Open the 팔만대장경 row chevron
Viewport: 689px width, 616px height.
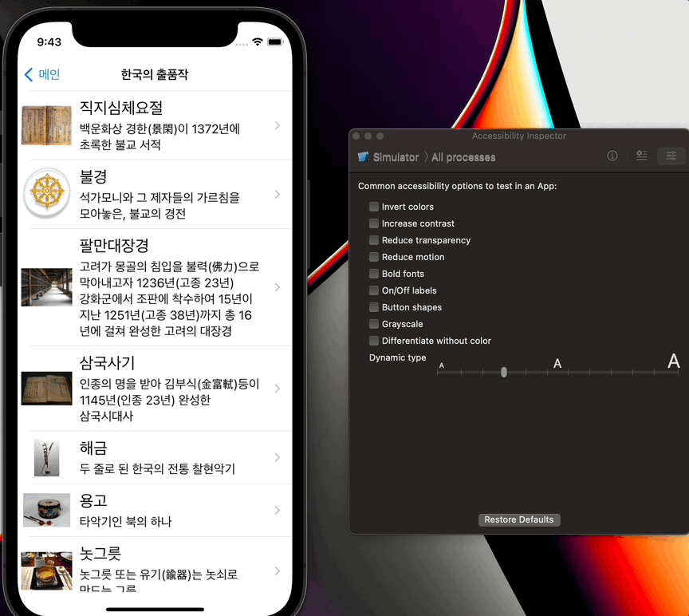pos(278,287)
